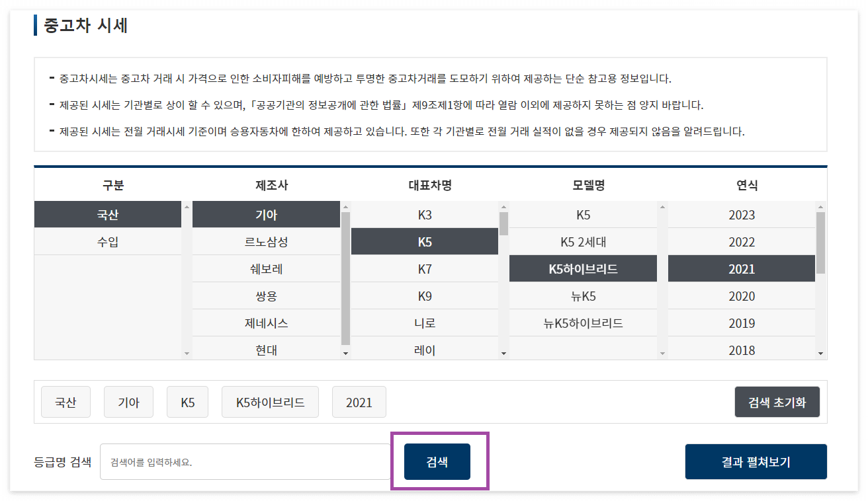
Task: Select 수입 in the 구분 list
Action: point(108,241)
